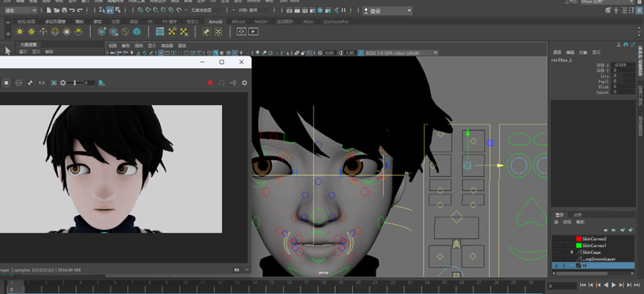The width and height of the screenshot is (644, 294).
Task: Toggle playback P box of Hi layer
Action: [x=564, y=266]
